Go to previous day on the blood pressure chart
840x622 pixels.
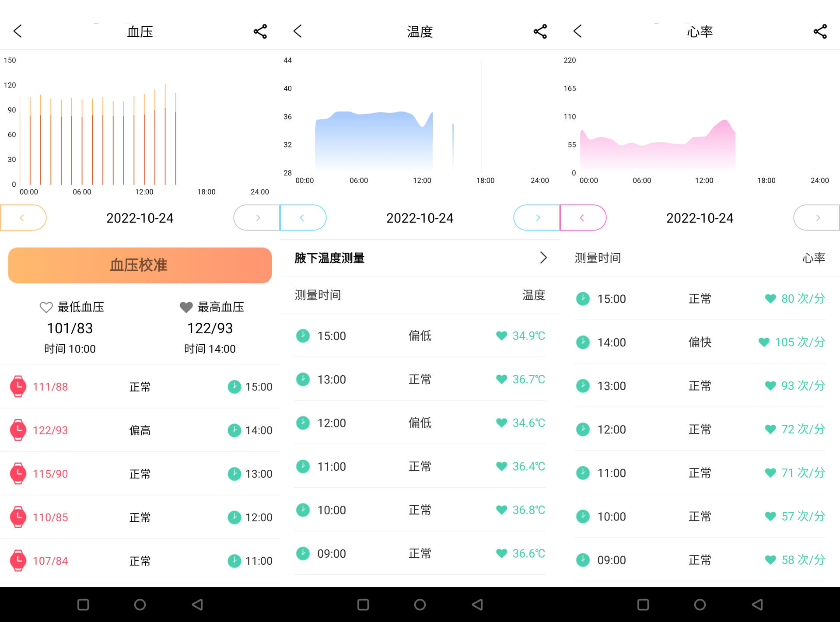click(x=23, y=217)
